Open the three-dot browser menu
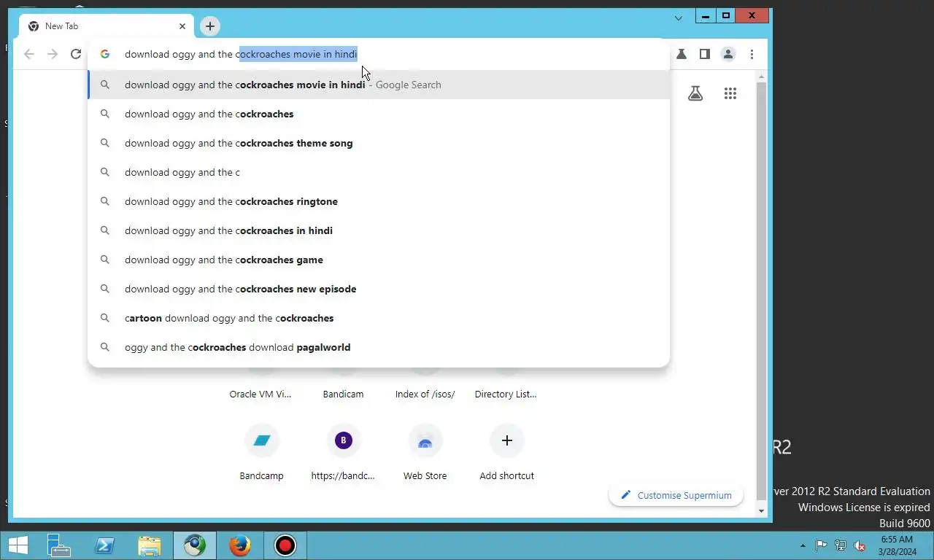Viewport: 934px width, 560px height. click(x=752, y=54)
